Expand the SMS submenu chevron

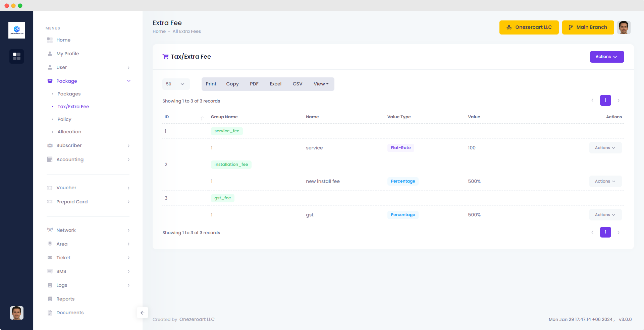(x=129, y=271)
